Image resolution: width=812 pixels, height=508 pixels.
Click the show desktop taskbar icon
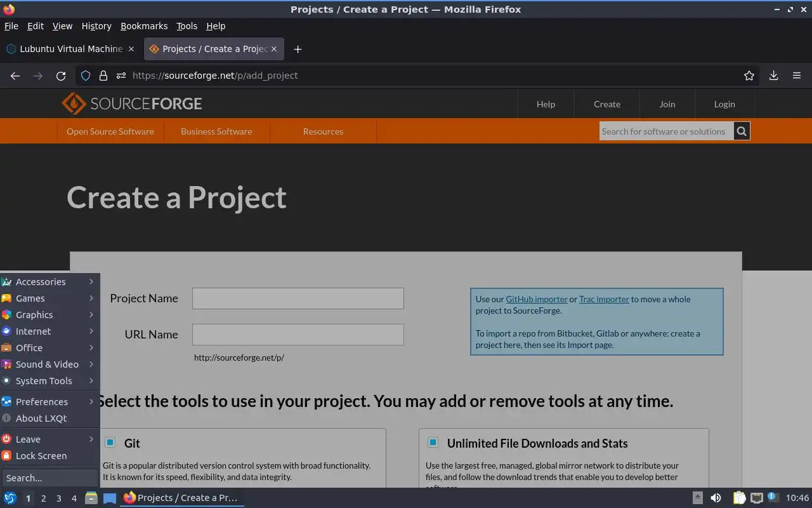(110, 498)
